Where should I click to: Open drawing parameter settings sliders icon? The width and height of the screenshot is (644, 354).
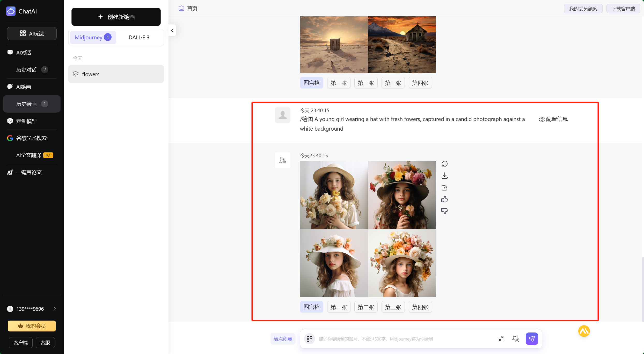pos(501,338)
